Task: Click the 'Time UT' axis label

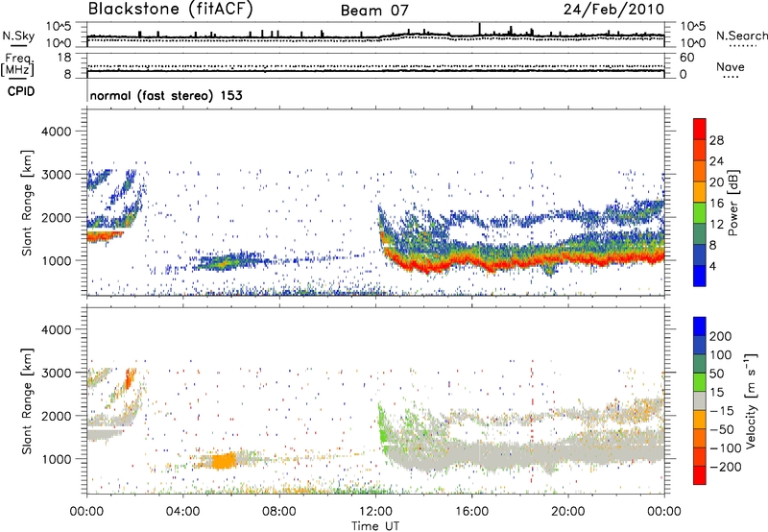Action: [375, 526]
